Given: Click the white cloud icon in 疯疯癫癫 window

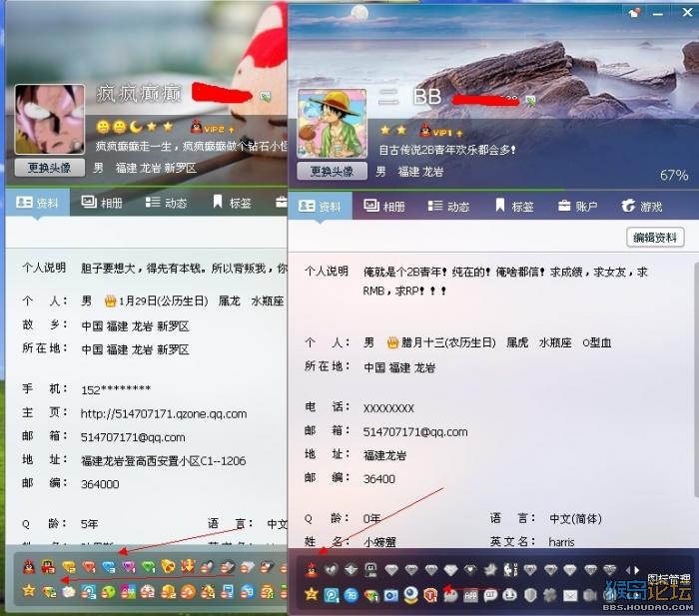Looking at the screenshot, I should point(69,591).
